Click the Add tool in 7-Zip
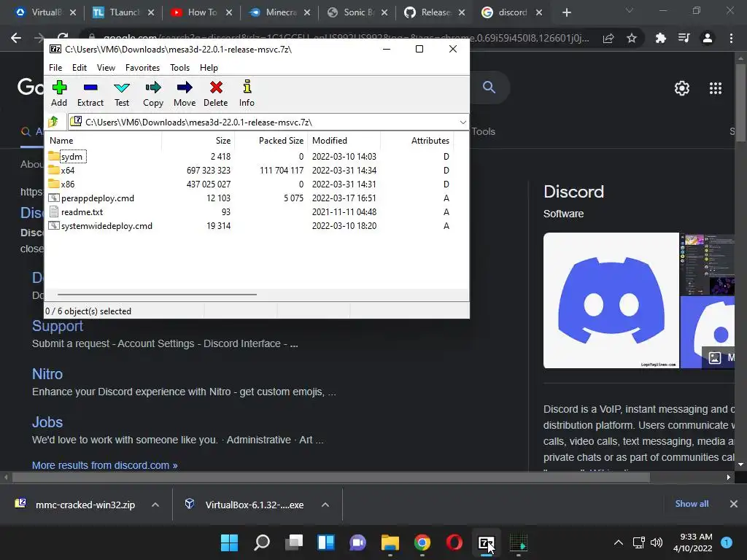 point(59,93)
